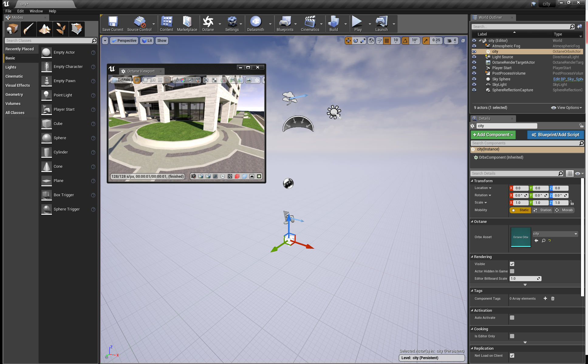Open the View Options dropdown
The height and width of the screenshot is (364, 588).
click(566, 108)
